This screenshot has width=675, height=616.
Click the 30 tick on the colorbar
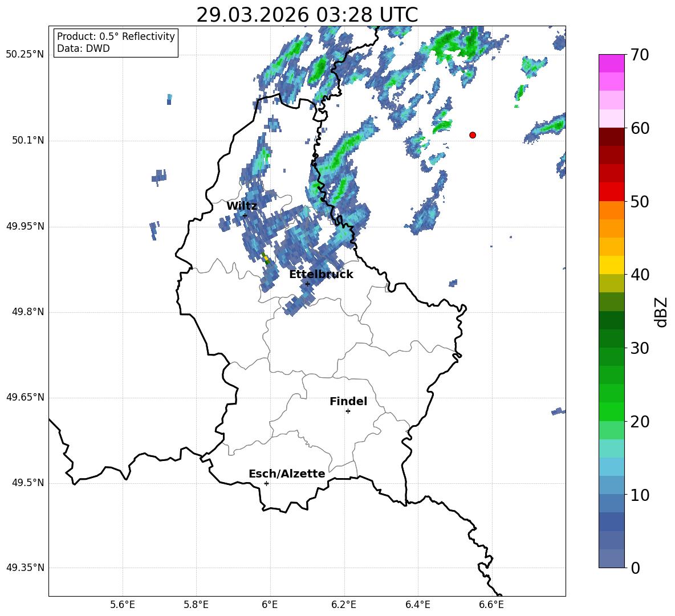pos(640,348)
